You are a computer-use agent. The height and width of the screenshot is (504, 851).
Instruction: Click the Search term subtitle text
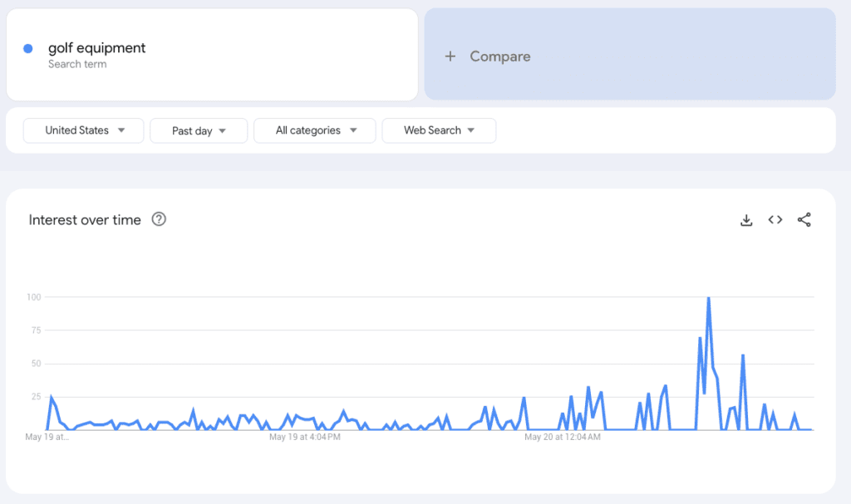coord(77,64)
